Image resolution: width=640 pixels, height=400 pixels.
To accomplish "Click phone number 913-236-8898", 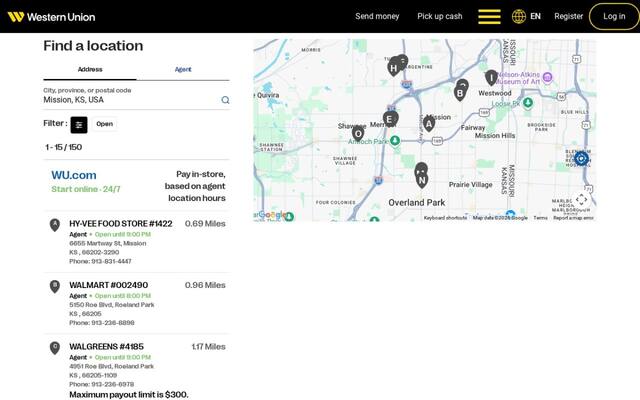I will (x=113, y=323).
